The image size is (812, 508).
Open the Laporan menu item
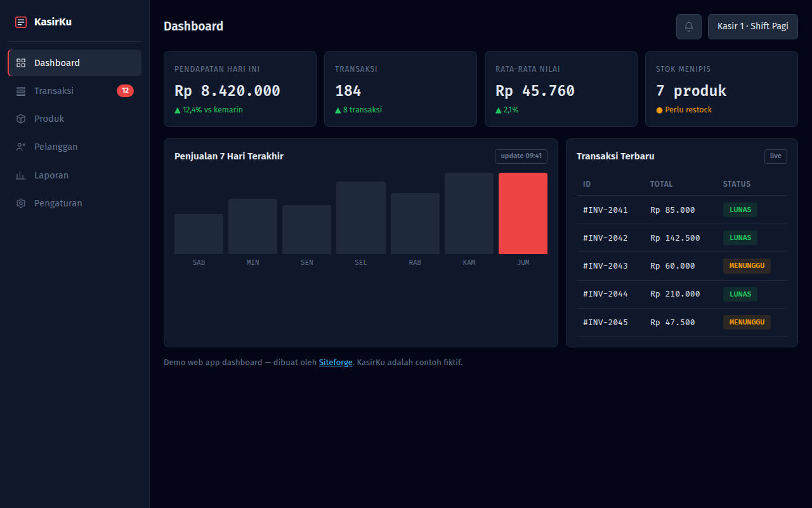(75, 175)
